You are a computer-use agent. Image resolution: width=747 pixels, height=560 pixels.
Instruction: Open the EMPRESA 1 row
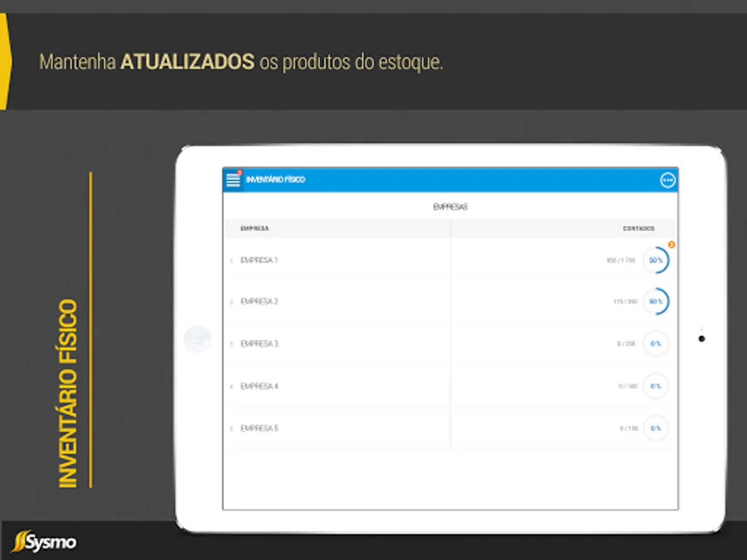(450, 260)
